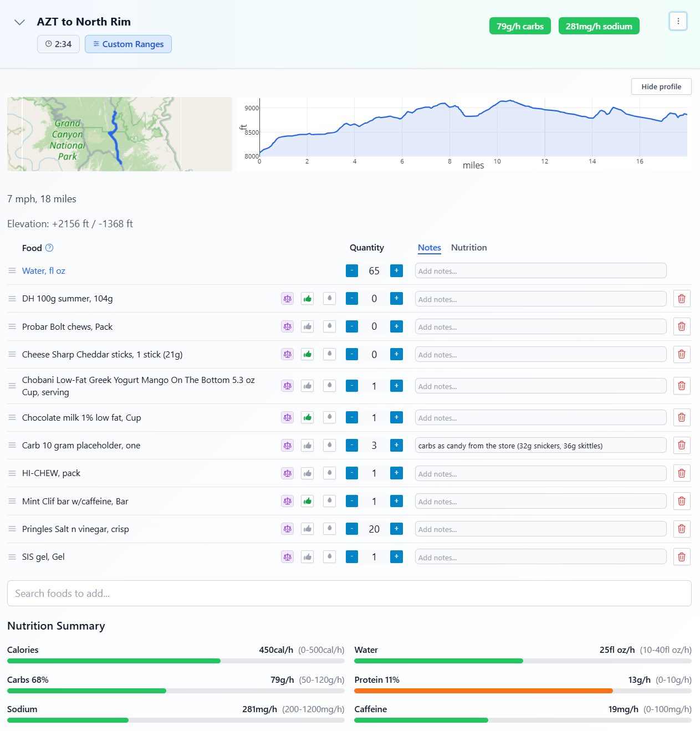Collapse the AZT to North Rim section

(x=19, y=22)
